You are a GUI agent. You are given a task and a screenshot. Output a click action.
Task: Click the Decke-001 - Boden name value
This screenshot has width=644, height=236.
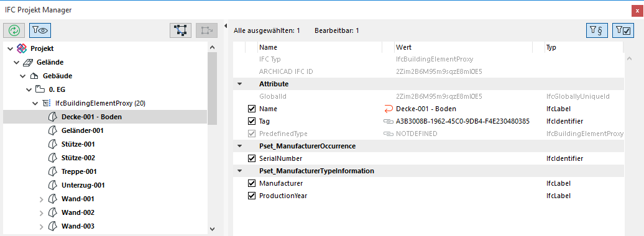pos(426,109)
